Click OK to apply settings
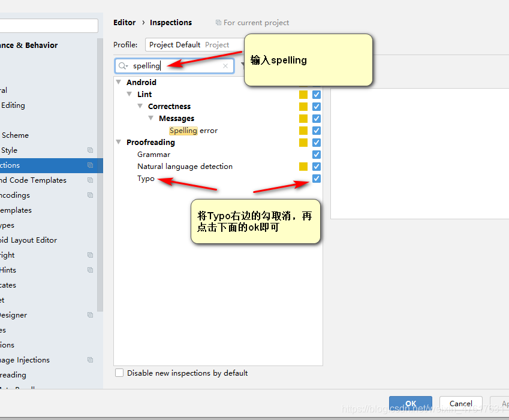Screen dimensions: 509x420 click(411, 403)
